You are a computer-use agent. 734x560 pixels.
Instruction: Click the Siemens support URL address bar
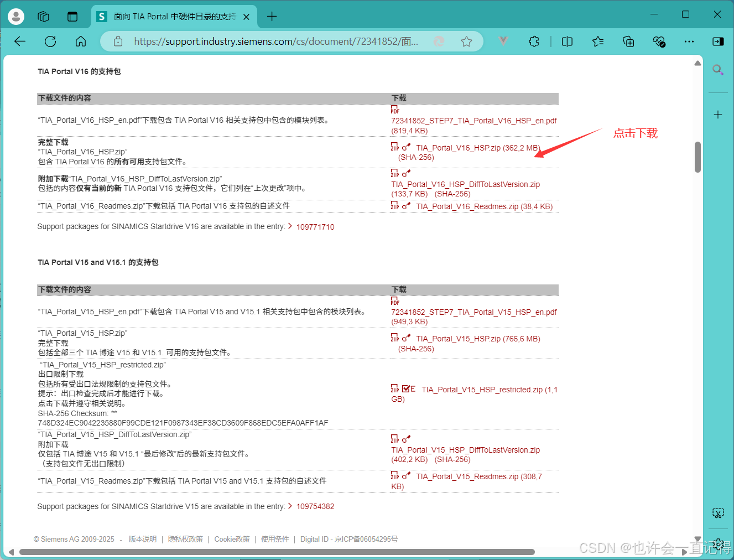(x=276, y=42)
